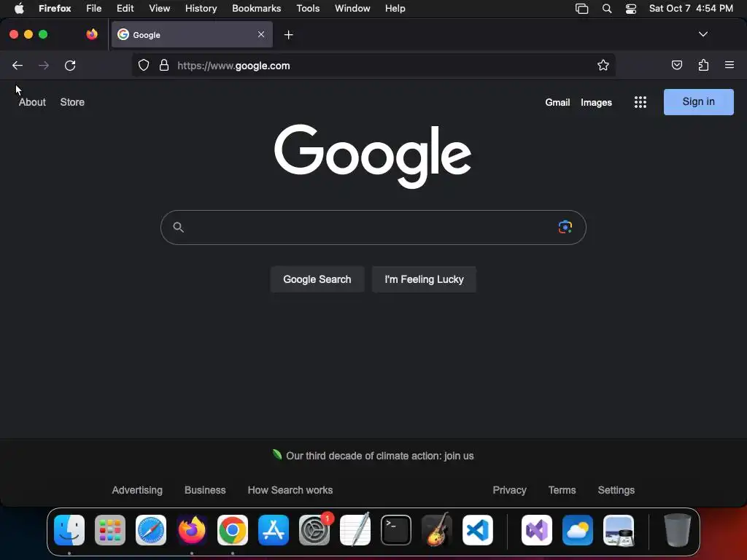747x560 pixels.
Task: Open Preview from the Dock
Action: point(619,530)
